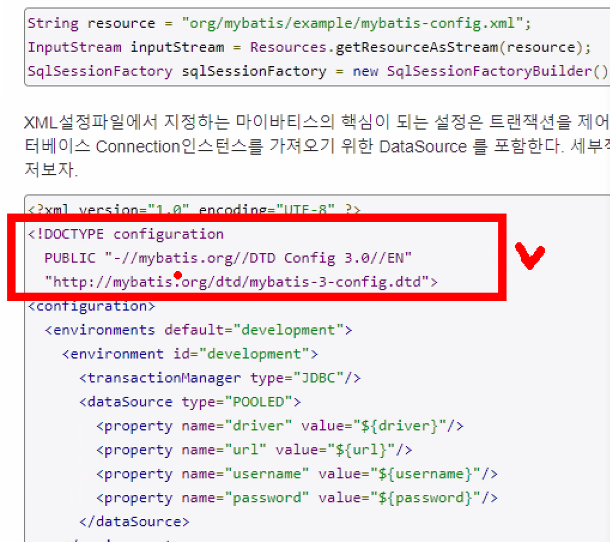Click the 'http://mybatis.org/dtd/mybatis-3-config.dtd' URL text
The width and height of the screenshot is (610, 542).
pos(237,282)
